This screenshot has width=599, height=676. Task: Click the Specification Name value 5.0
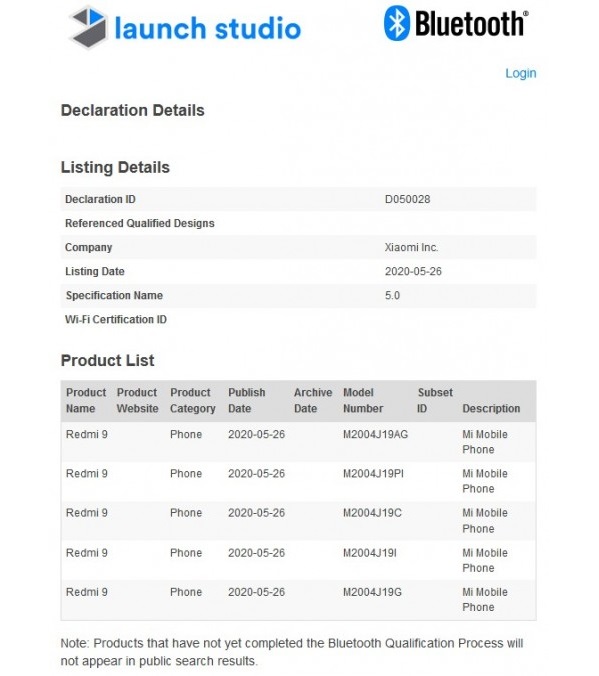pyautogui.click(x=392, y=296)
